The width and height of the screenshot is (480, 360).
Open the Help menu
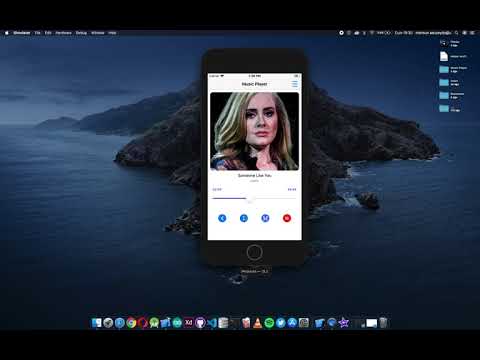[x=112, y=33]
